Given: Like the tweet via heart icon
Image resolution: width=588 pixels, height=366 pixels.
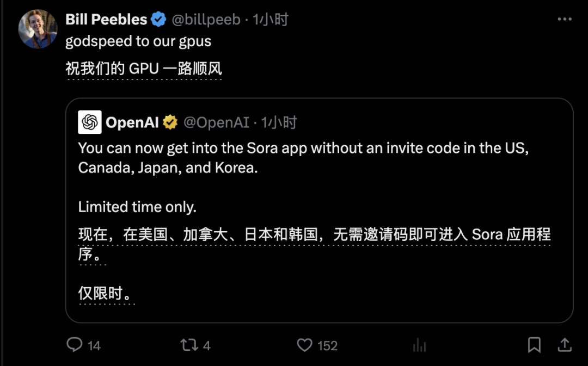Looking at the screenshot, I should (305, 345).
